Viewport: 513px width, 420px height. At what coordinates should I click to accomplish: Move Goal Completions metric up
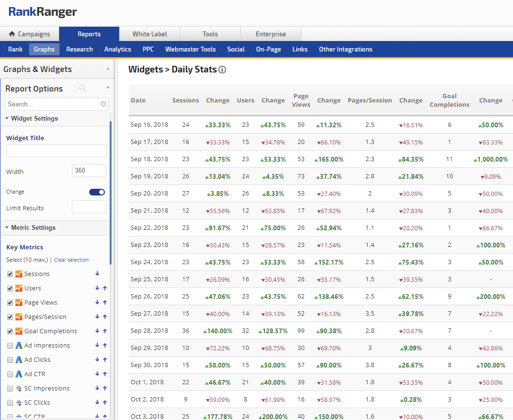105,331
